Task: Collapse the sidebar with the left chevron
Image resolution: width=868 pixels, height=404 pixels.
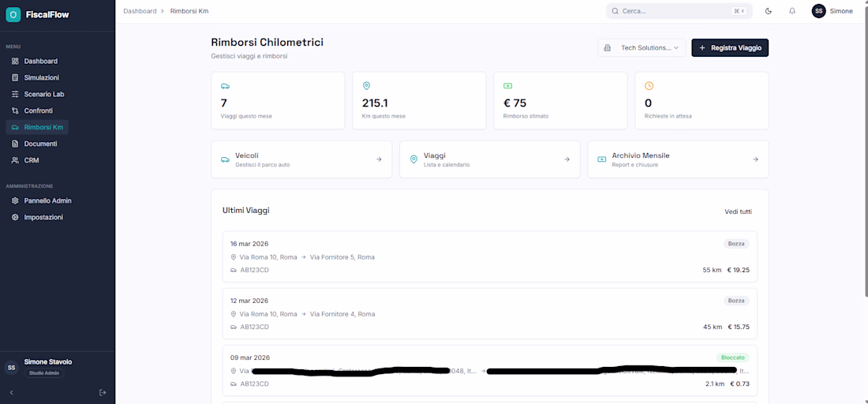Action: click(11, 392)
